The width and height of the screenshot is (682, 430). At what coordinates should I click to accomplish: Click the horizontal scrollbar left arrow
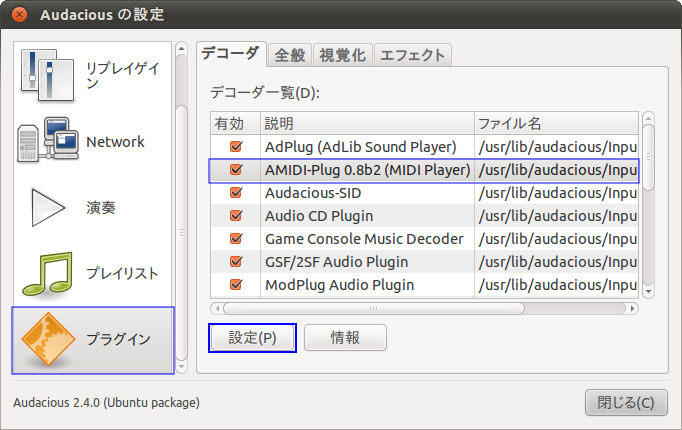click(217, 308)
